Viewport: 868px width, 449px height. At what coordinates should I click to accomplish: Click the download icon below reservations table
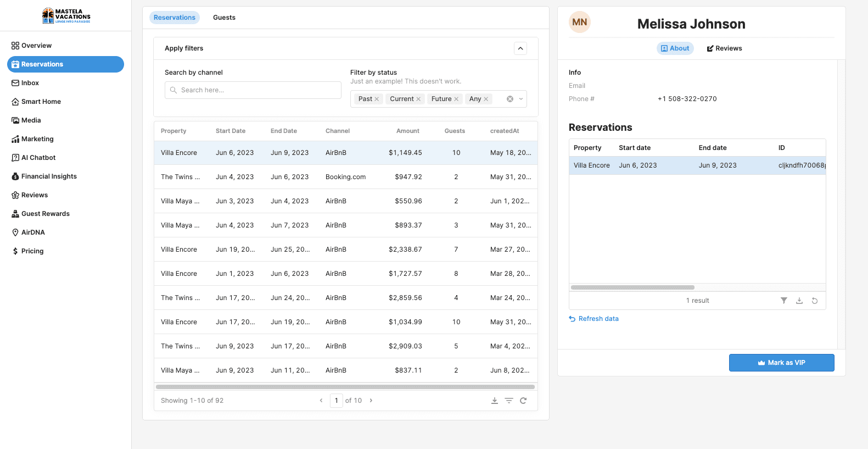point(495,401)
